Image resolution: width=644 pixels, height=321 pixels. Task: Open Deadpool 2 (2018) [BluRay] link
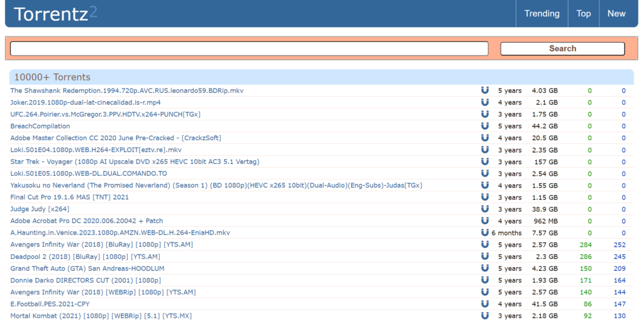click(85, 256)
